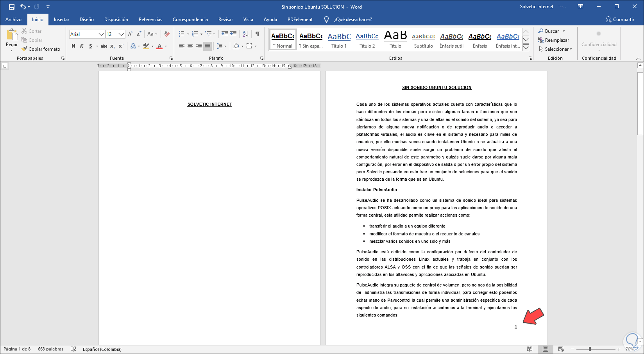Open the Archivo menu
This screenshot has width=644, height=354.
click(14, 20)
